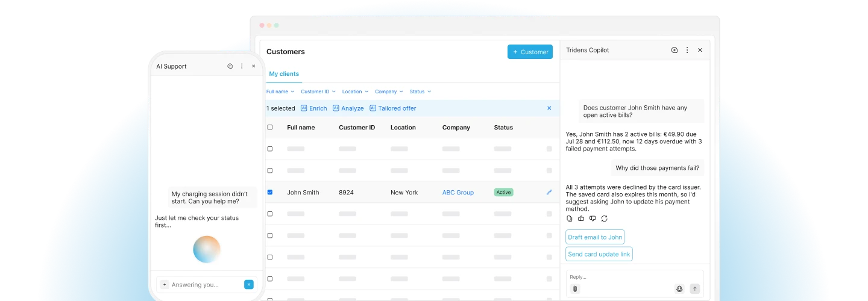Sort by Location column header
Image resolution: width=868 pixels, height=301 pixels.
pyautogui.click(x=403, y=128)
